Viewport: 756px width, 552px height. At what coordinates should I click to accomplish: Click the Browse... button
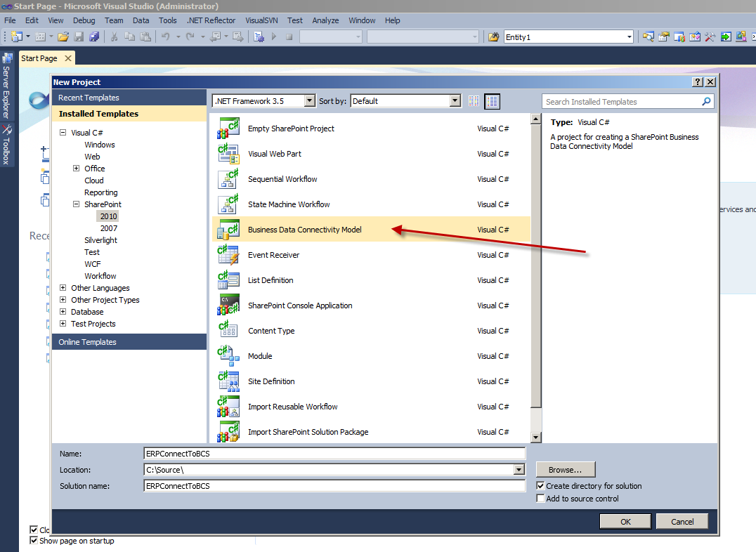(x=565, y=470)
